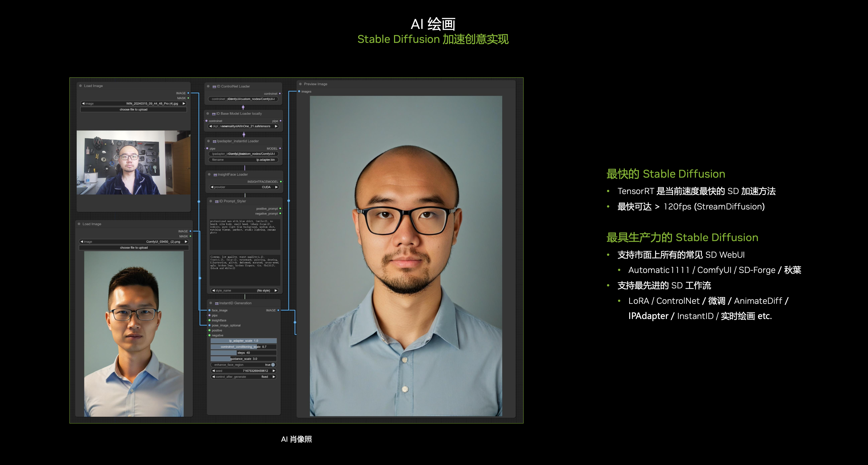Image resolution: width=868 pixels, height=465 pixels.
Task: Click the collapse dot on the top Load Image node
Action: click(x=80, y=86)
